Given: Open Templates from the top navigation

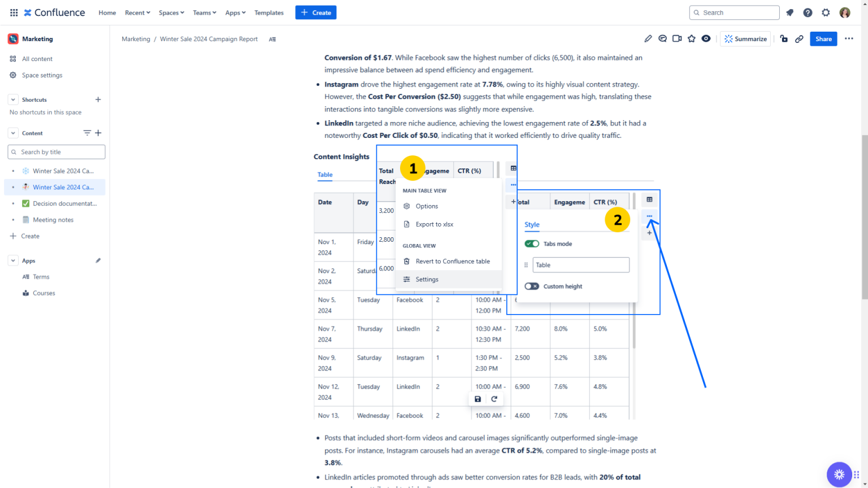Looking at the screenshot, I should pyautogui.click(x=269, y=12).
